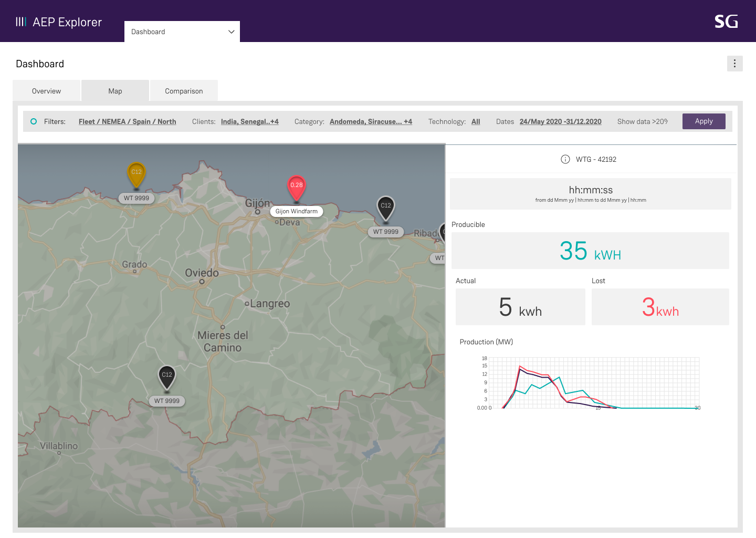Select the red 0.28 Gijon Windfarm pin

(x=297, y=188)
